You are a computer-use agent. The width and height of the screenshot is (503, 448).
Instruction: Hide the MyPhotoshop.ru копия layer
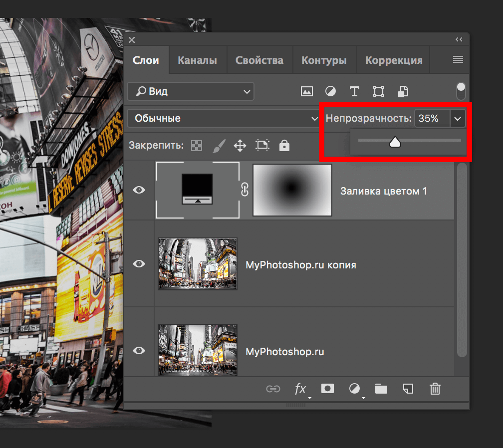click(x=139, y=264)
